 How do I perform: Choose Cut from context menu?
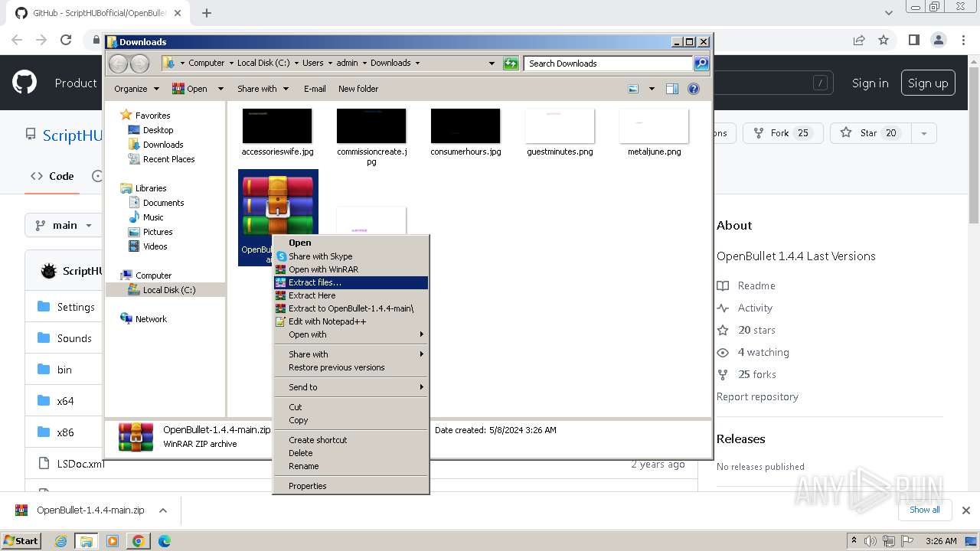(351, 407)
